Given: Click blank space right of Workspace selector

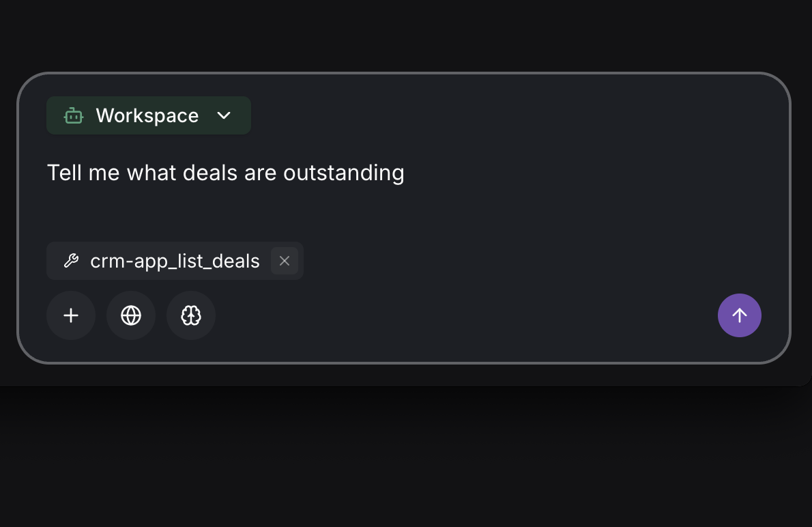Looking at the screenshot, I should pos(512,116).
